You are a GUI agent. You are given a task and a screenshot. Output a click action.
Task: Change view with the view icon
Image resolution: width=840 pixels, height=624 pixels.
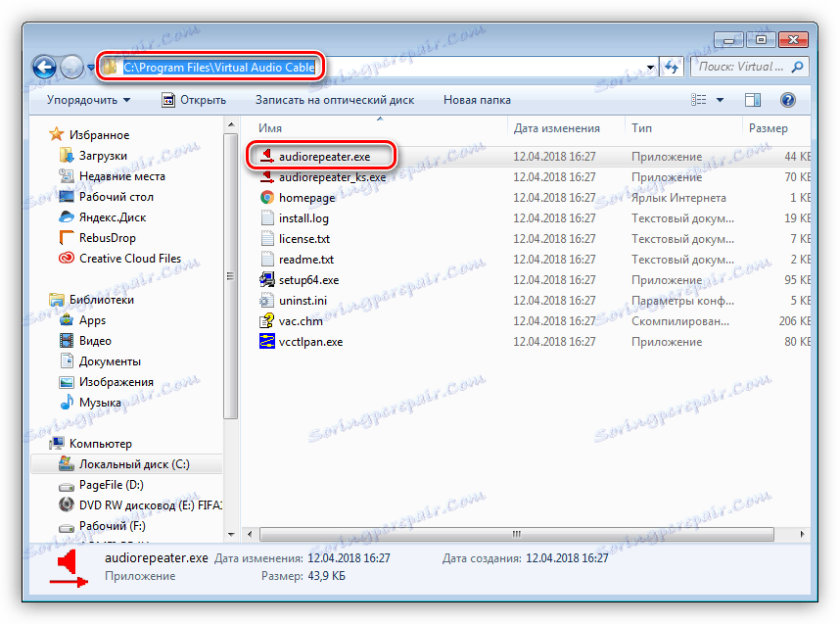point(699,100)
